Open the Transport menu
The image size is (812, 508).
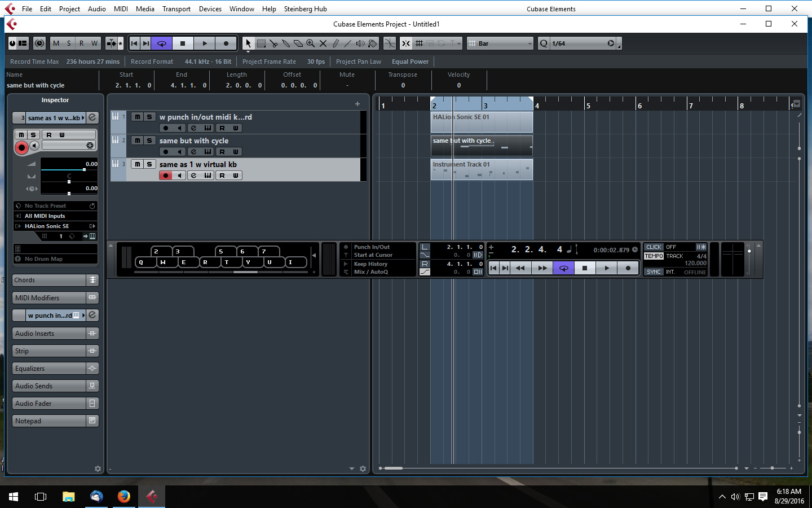click(x=176, y=8)
